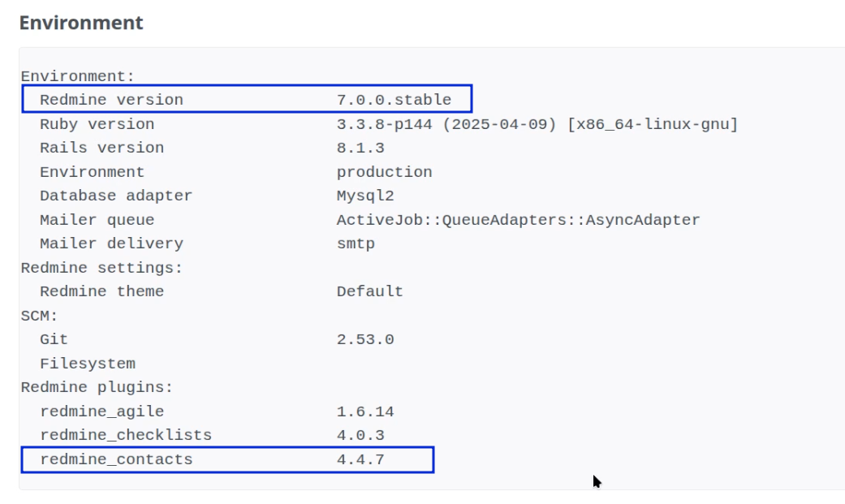
Task: Click the 'Filesystem' row
Action: point(88,364)
